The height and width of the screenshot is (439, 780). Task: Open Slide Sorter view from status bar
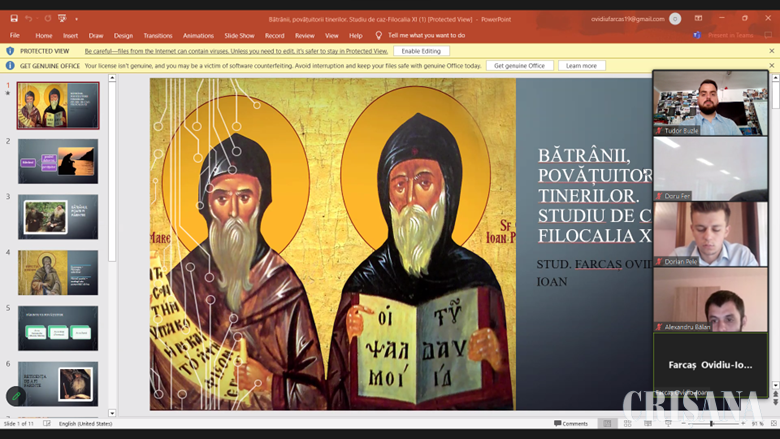pos(628,423)
